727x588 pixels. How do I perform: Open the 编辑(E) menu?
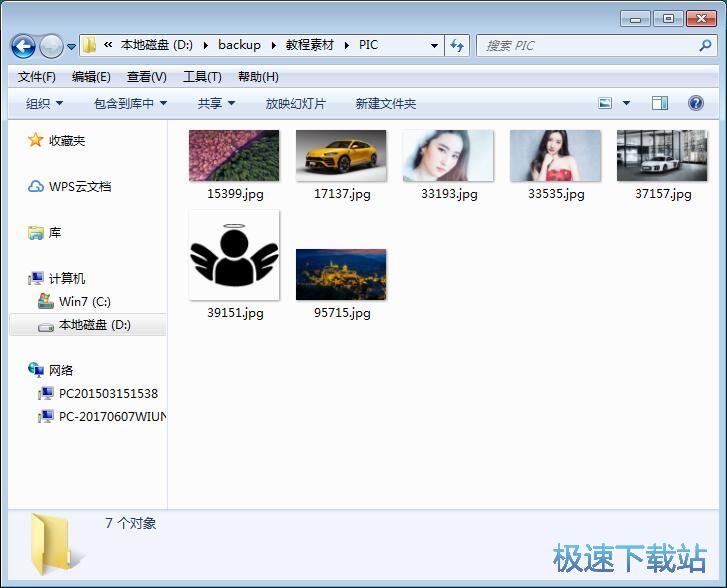[x=91, y=77]
